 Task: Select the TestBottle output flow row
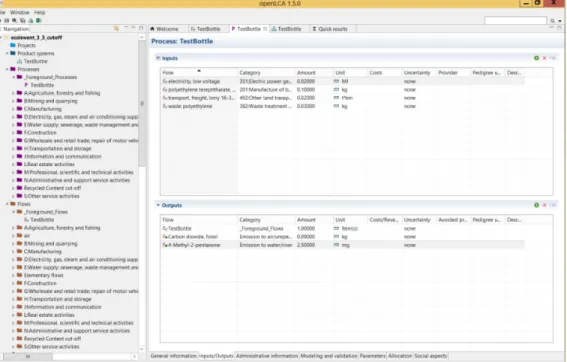(x=342, y=229)
